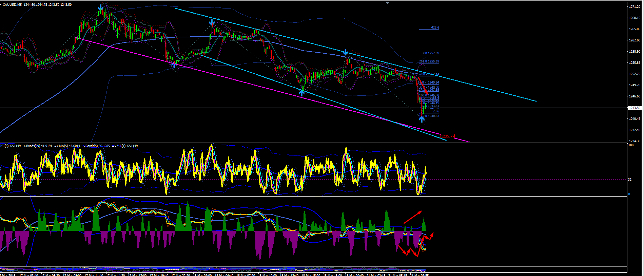This screenshot has width=644, height=276.
Task: Select the blue down arrow near the 1265.05 peak
Action: click(212, 23)
